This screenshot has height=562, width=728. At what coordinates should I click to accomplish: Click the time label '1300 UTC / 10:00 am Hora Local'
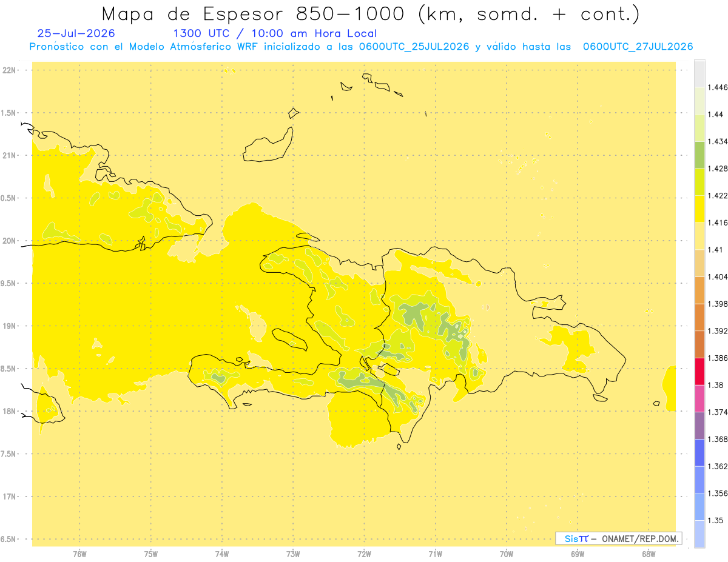pyautogui.click(x=275, y=34)
